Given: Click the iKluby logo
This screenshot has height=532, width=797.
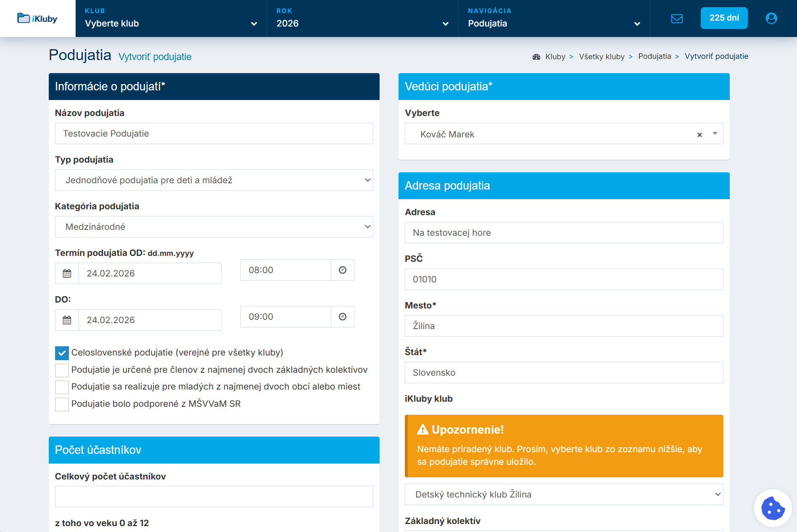Looking at the screenshot, I should pos(37,18).
